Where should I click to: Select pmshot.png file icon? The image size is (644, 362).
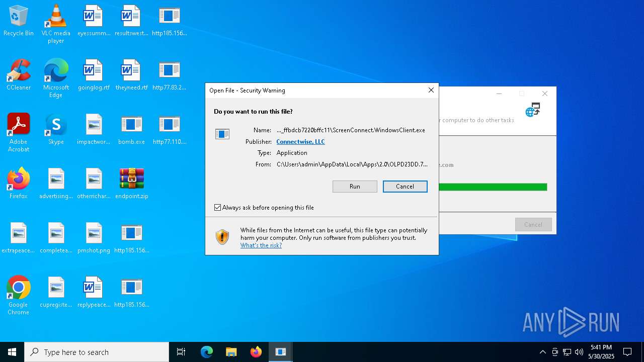[94, 238]
